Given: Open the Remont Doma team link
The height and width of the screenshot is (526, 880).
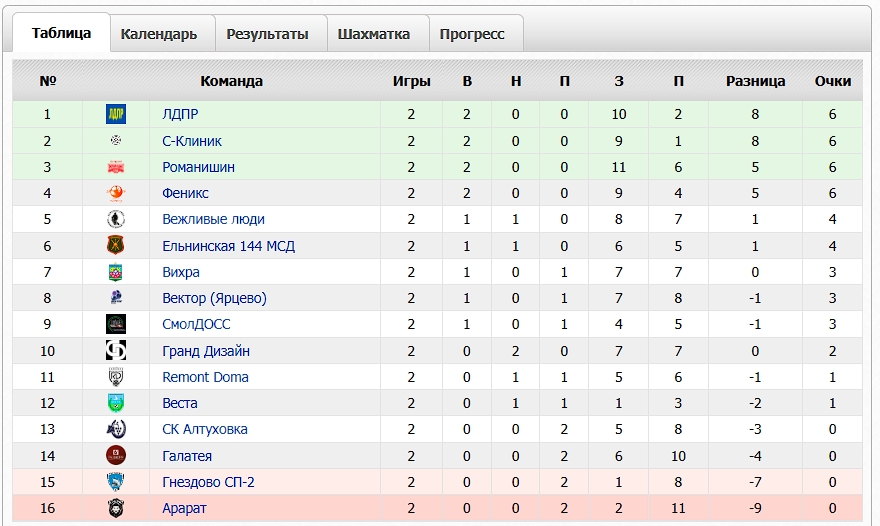Looking at the screenshot, I should point(205,377).
